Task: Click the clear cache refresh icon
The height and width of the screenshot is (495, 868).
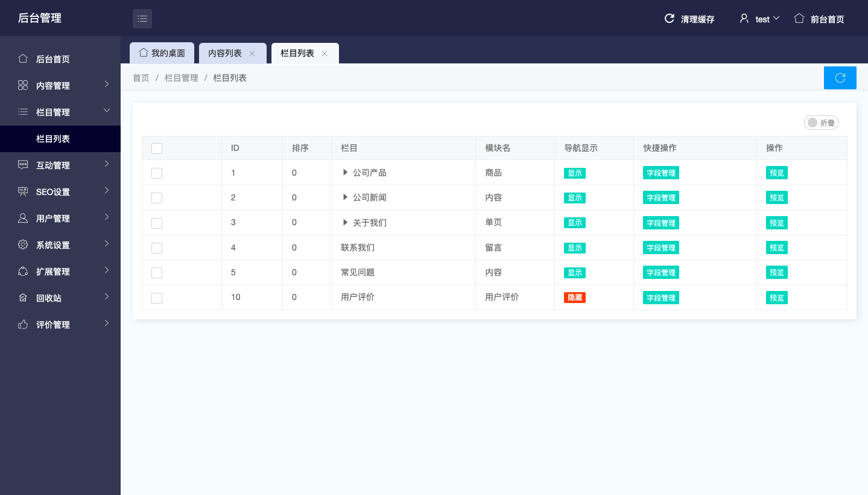Action: (669, 19)
